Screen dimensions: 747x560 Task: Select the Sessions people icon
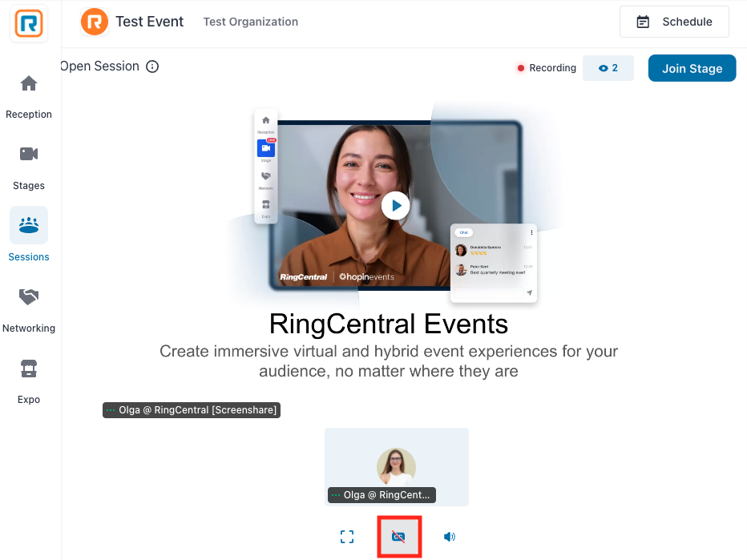[29, 225]
